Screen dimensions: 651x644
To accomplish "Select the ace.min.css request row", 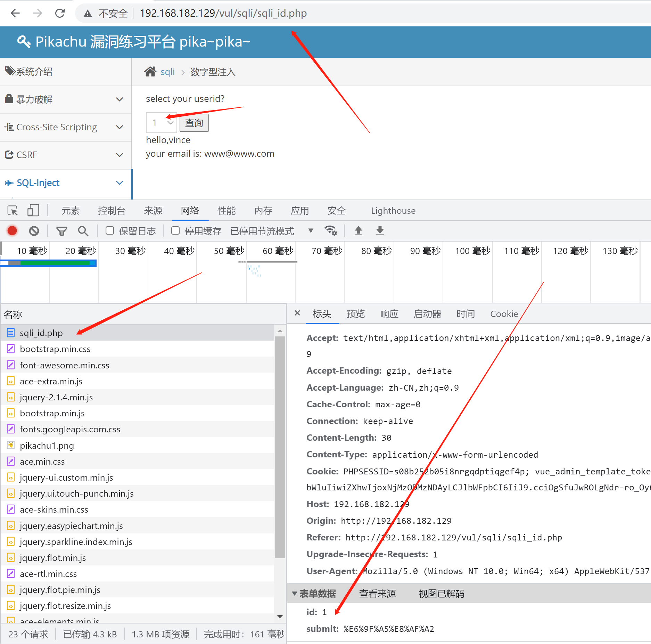I will click(138, 462).
